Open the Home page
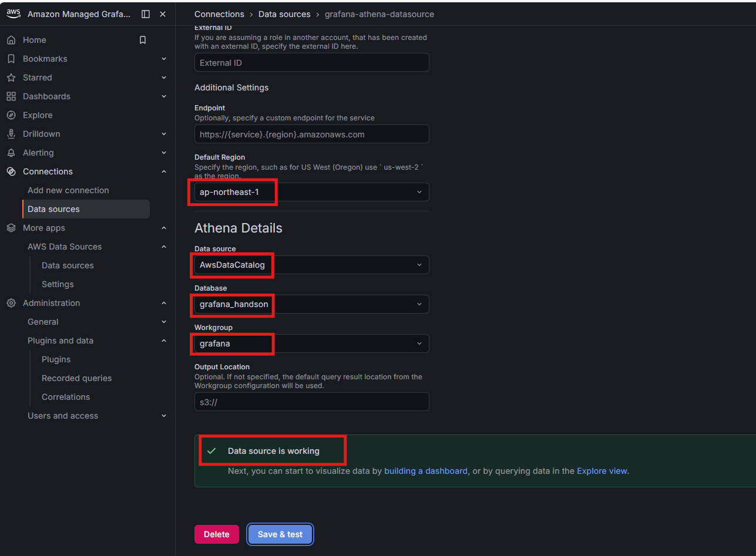 coord(34,40)
